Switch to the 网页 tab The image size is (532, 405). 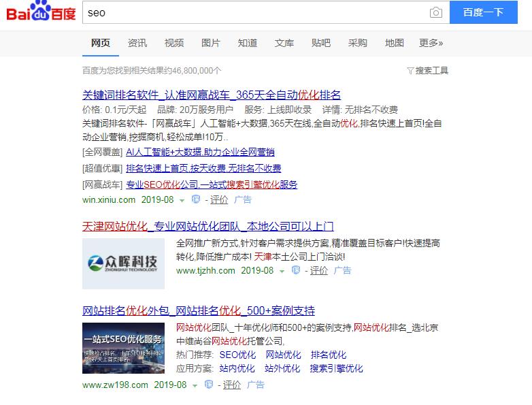pos(101,43)
